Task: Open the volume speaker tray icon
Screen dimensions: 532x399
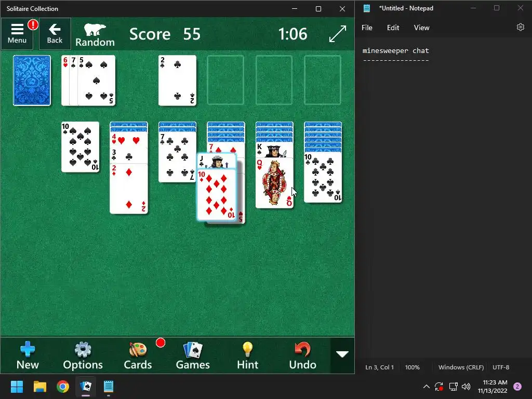Action: 466,387
